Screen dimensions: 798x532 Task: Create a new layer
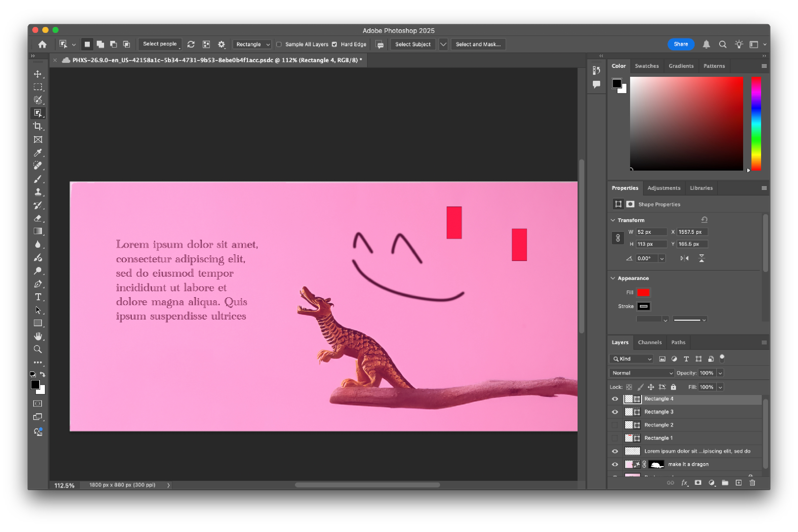coord(738,483)
